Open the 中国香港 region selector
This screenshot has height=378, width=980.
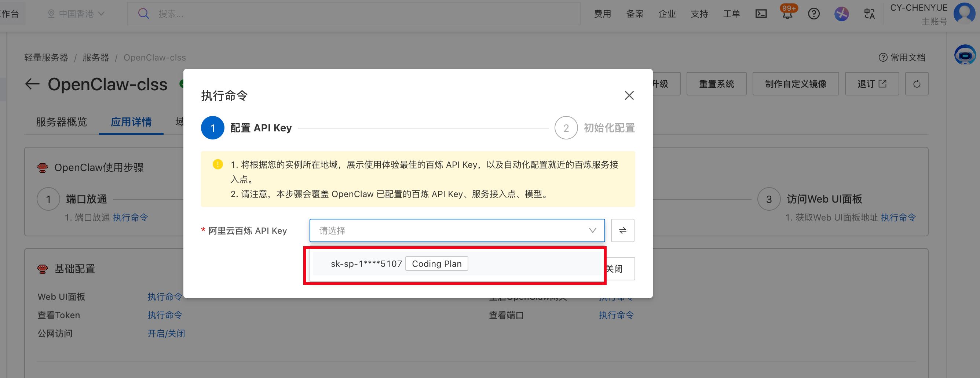pos(76,14)
